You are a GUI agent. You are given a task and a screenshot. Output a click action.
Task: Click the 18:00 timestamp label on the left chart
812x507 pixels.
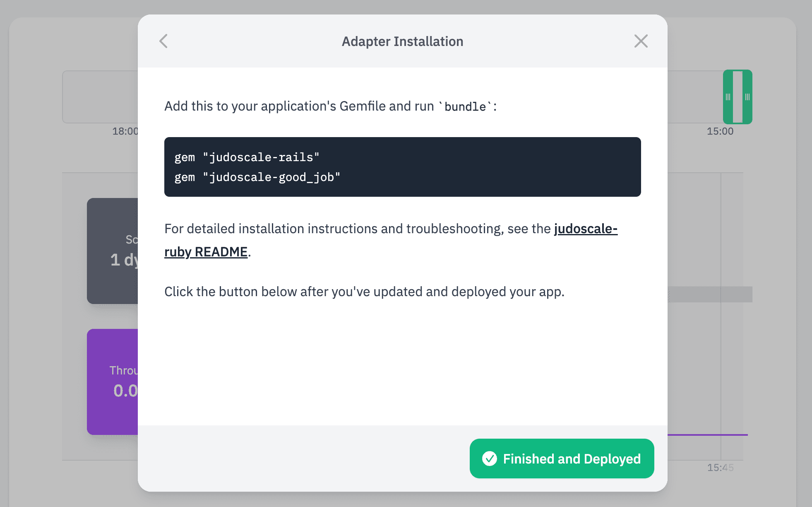point(125,131)
